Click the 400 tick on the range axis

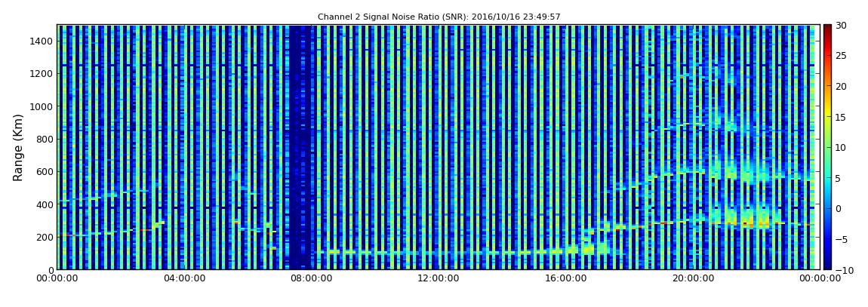45,204
